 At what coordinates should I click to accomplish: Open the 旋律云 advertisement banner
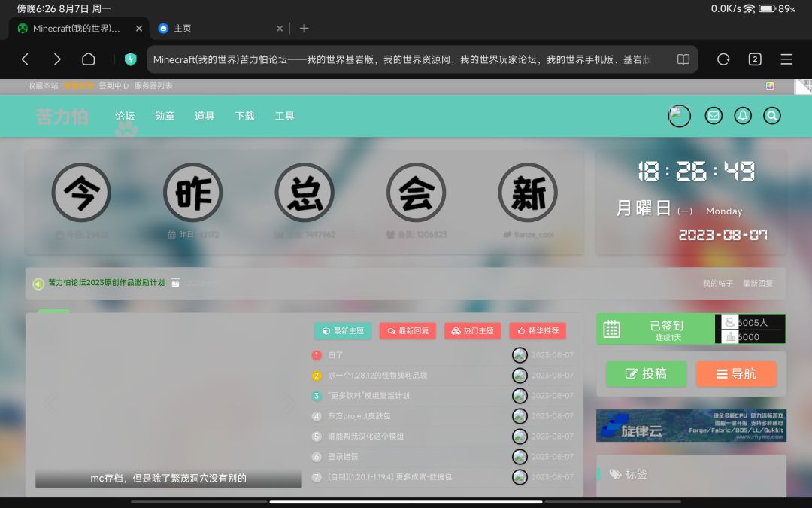[692, 425]
